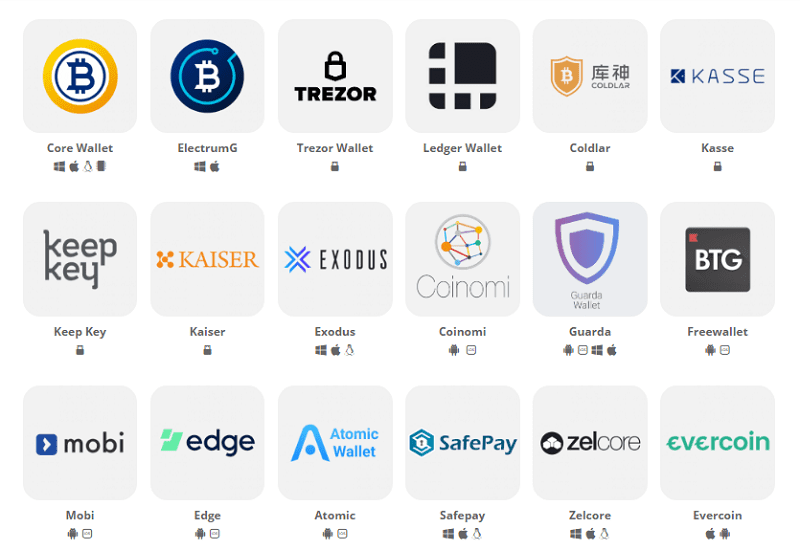This screenshot has height=550, width=800.
Task: Open the Exodus wallet logo tile
Action: click(x=335, y=259)
